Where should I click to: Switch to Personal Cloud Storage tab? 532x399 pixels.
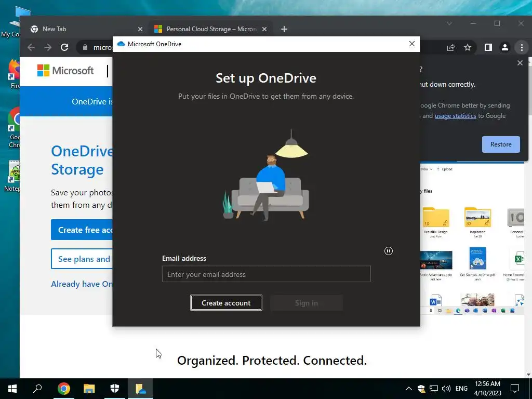[x=210, y=29]
